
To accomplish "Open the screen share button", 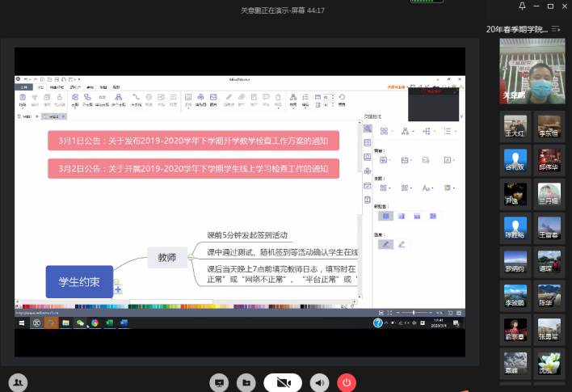I will pyautogui.click(x=218, y=381).
